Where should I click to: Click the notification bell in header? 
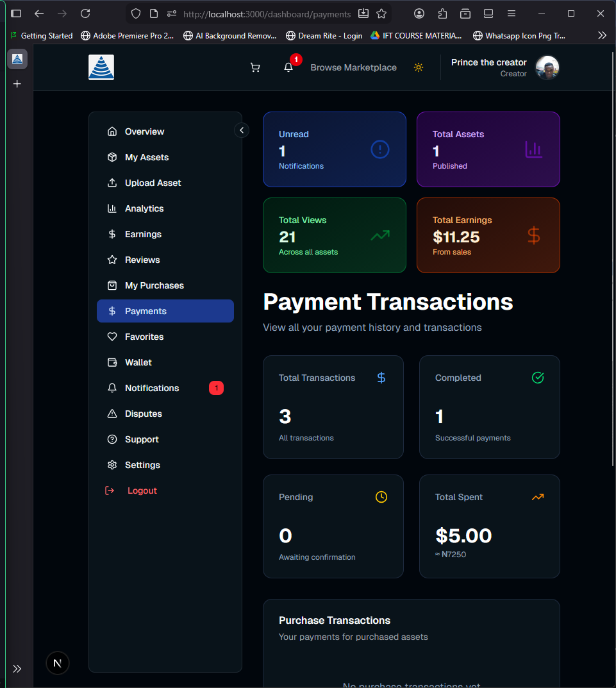[x=288, y=67]
